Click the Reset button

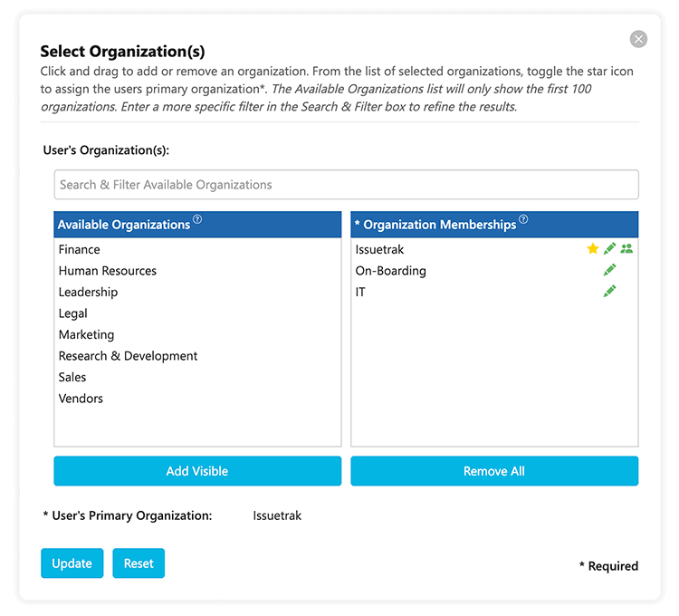coord(139,563)
